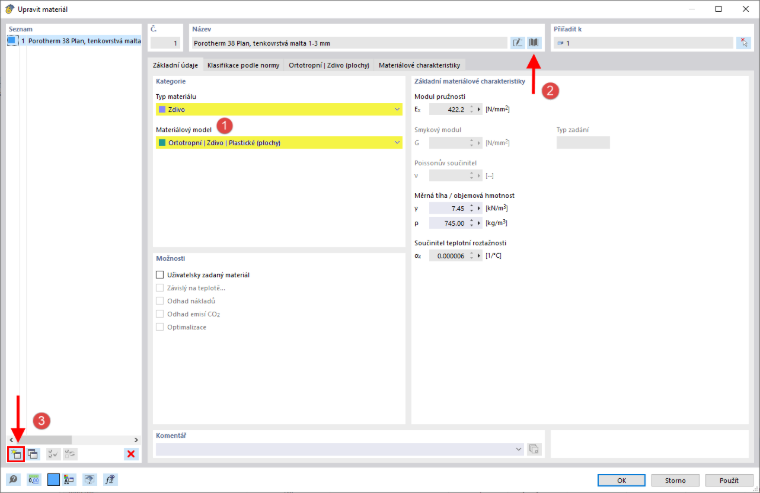The image size is (760, 493).
Task: Expand the Komentář dropdown
Action: pos(518,449)
